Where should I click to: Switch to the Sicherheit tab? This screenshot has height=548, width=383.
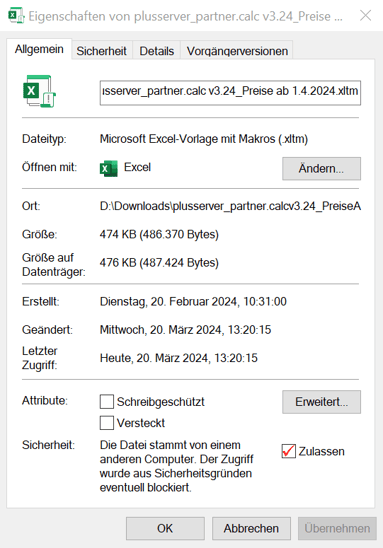pyautogui.click(x=101, y=51)
